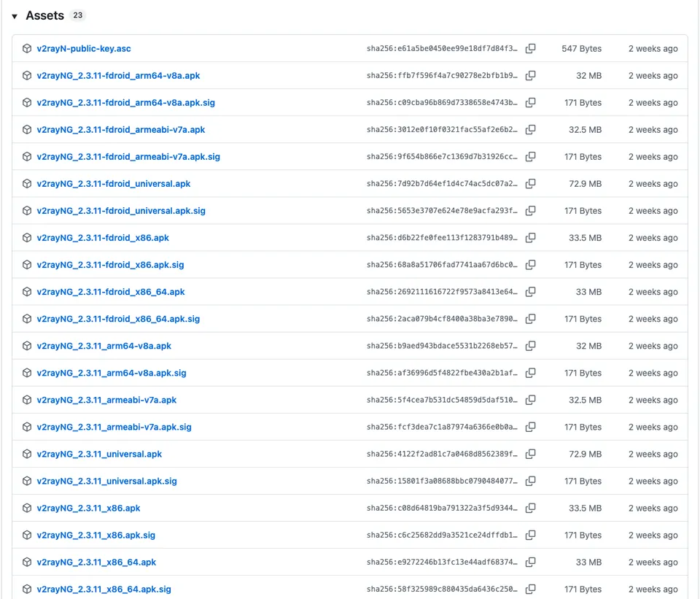Copy hash of v2rayNG_2.3.11-fdroid_universal.apk
This screenshot has height=599, width=700.
click(530, 184)
